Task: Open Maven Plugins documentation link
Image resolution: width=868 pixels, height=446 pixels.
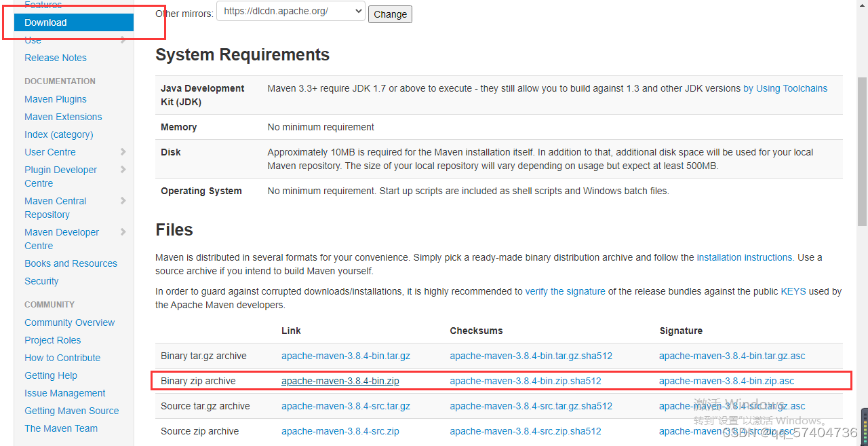Action: tap(56, 99)
